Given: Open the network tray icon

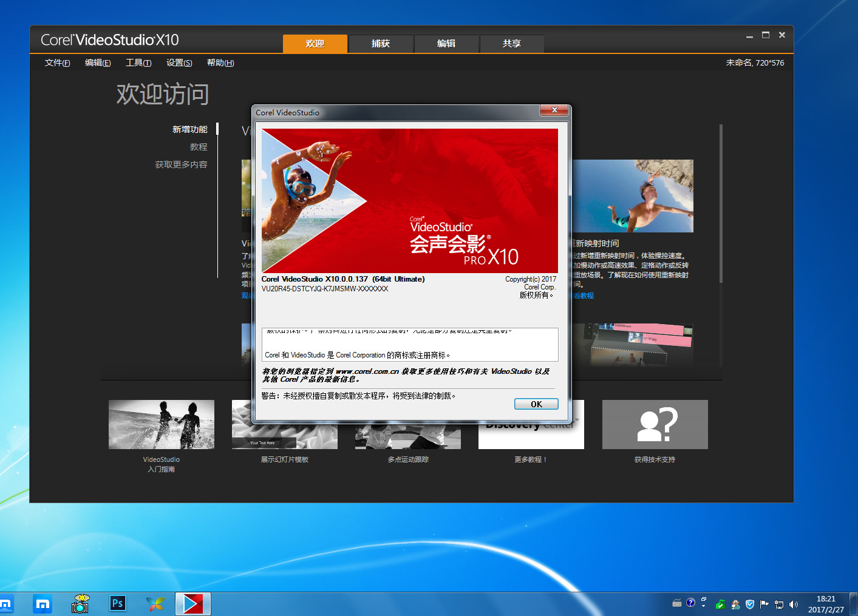Looking at the screenshot, I should pos(779,604).
